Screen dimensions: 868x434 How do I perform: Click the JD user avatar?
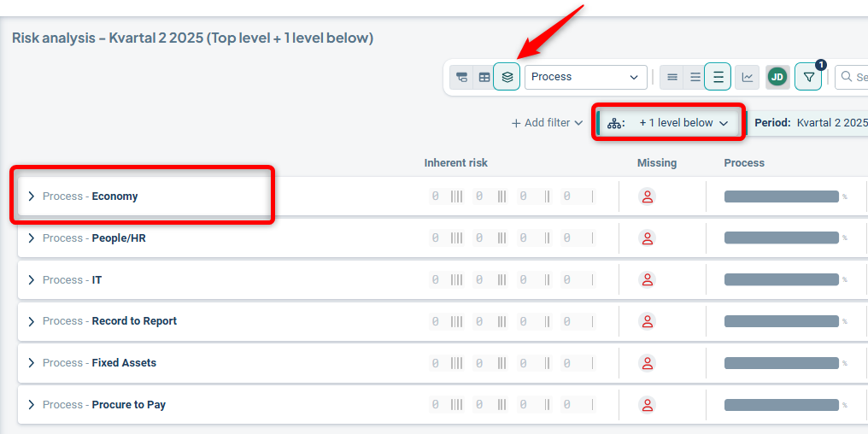click(777, 77)
